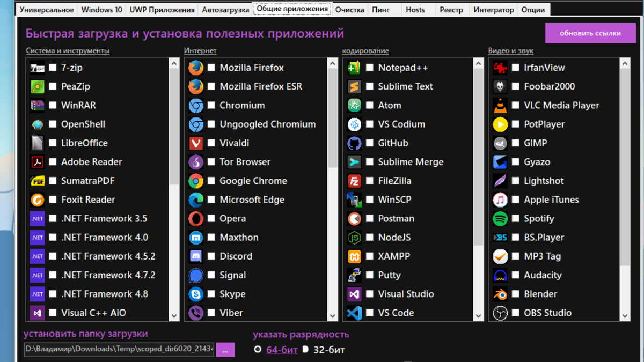Click the Mozilla Firefox icon
Image resolution: width=644 pixels, height=362 pixels.
pos(196,68)
